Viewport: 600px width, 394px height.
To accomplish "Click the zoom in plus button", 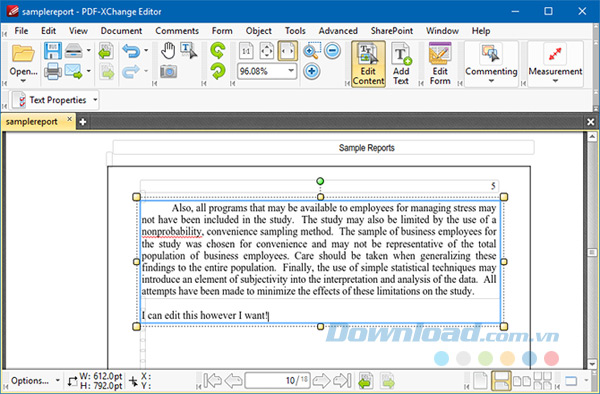I will pos(311,72).
